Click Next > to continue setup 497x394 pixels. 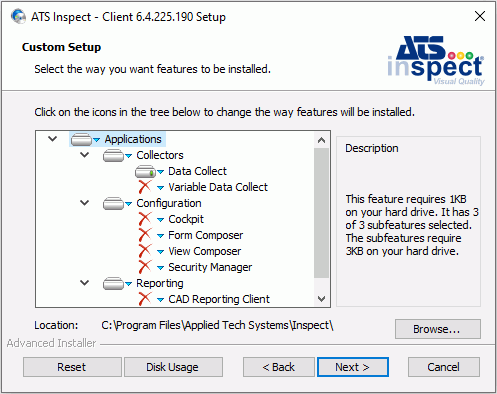353,367
